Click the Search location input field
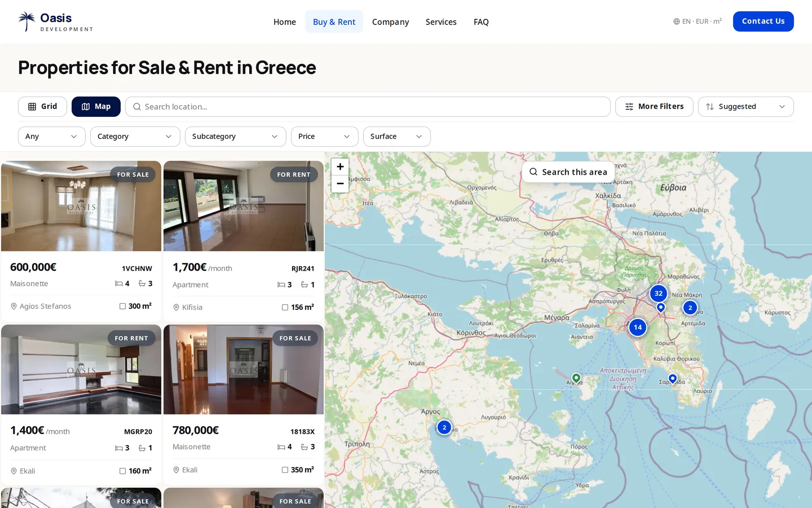 click(x=368, y=107)
